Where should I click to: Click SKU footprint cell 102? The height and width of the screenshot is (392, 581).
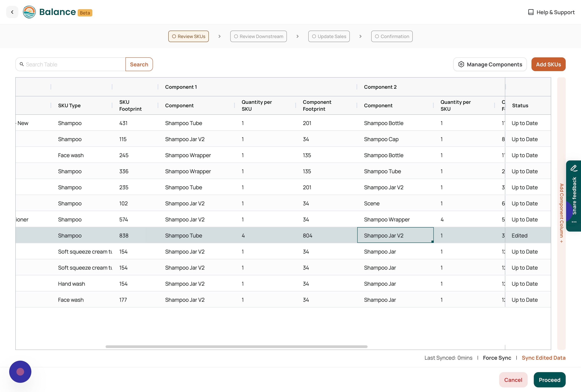pyautogui.click(x=124, y=203)
